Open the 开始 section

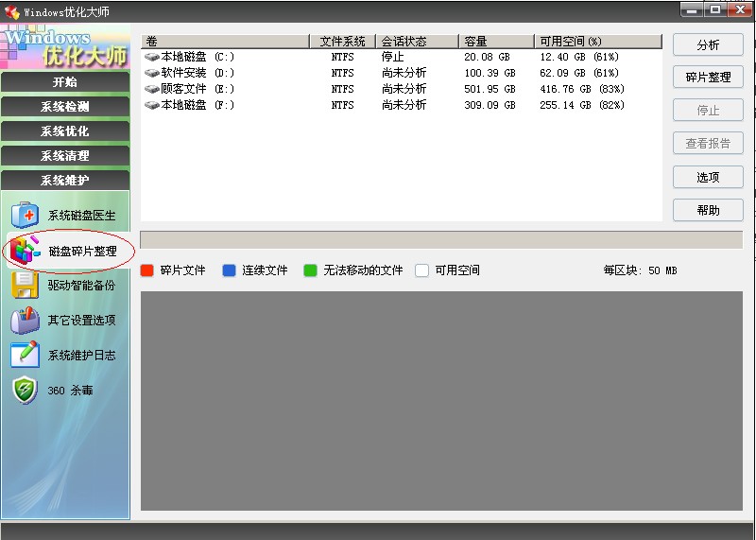[65, 81]
